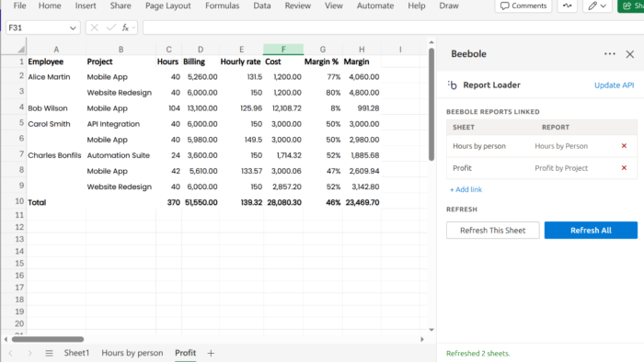Switch to the Insert ribbon tab

tap(86, 6)
